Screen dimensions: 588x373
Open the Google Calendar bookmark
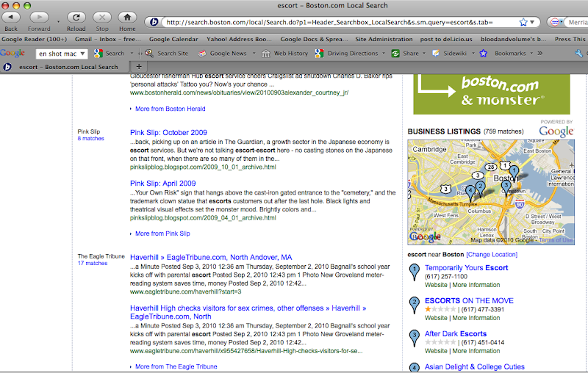click(x=173, y=39)
